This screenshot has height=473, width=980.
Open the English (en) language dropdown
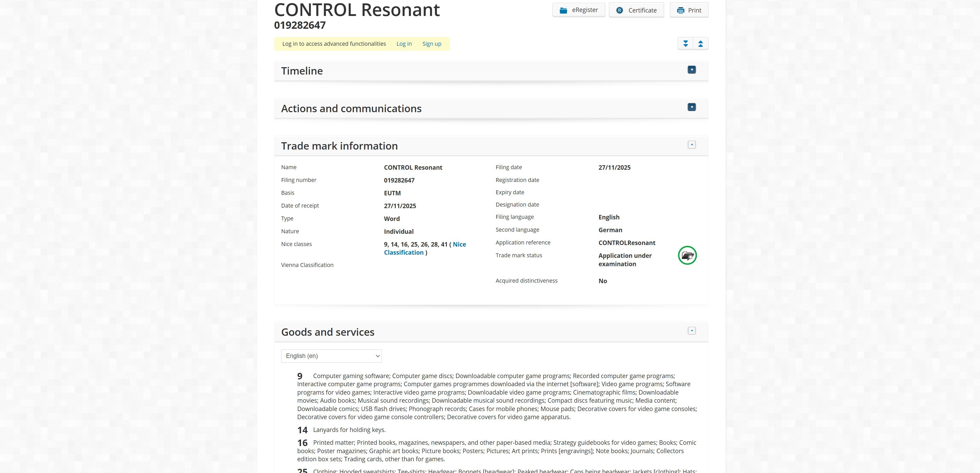[331, 356]
